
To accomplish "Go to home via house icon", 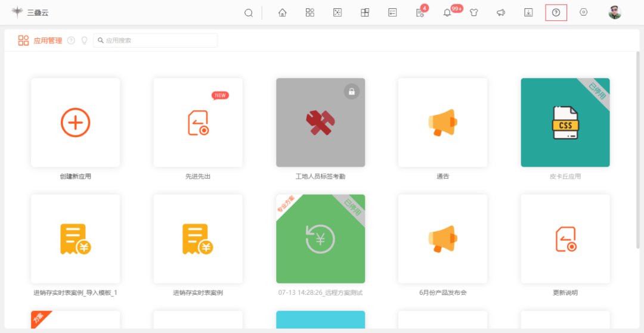I will [282, 13].
